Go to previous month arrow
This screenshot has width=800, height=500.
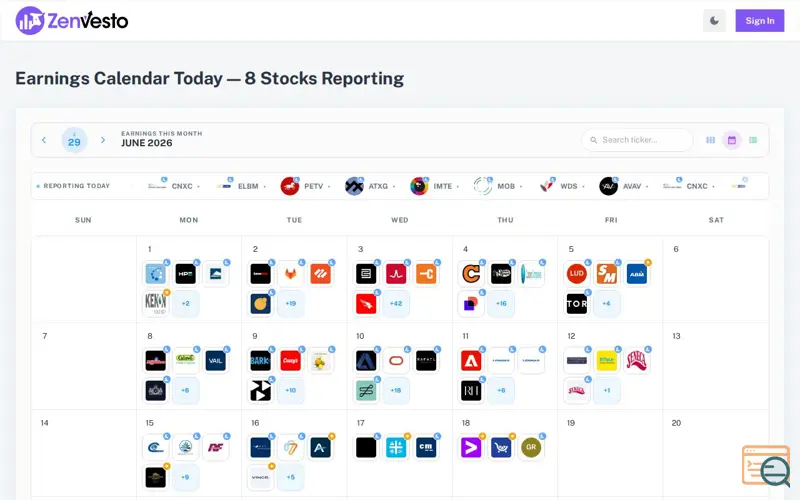point(44,140)
